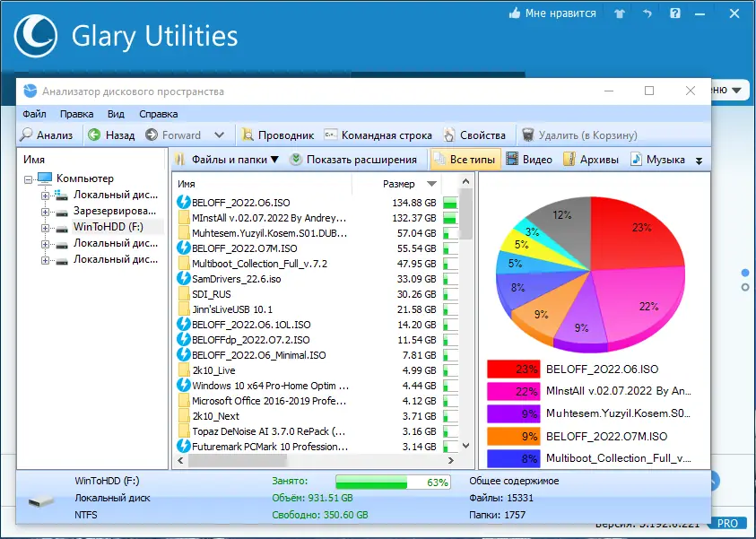Click the BELOFF_2O22.O7M.ISO file icon
This screenshot has height=539, width=756.
[183, 248]
